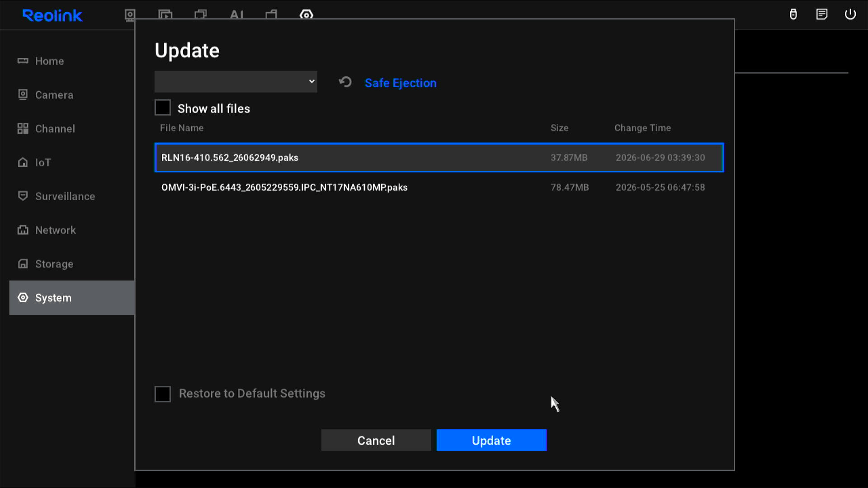Click the IoT house icon
The height and width of the screenshot is (488, 868).
pyautogui.click(x=23, y=162)
